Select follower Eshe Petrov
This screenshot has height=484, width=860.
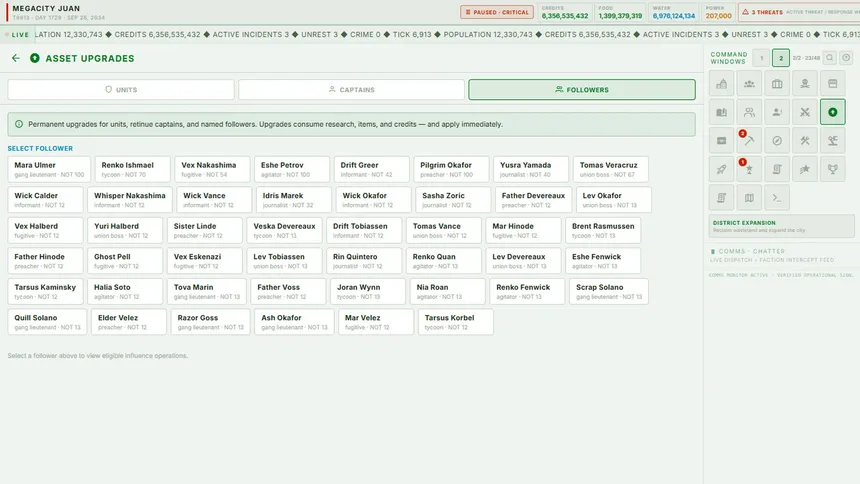pos(292,169)
